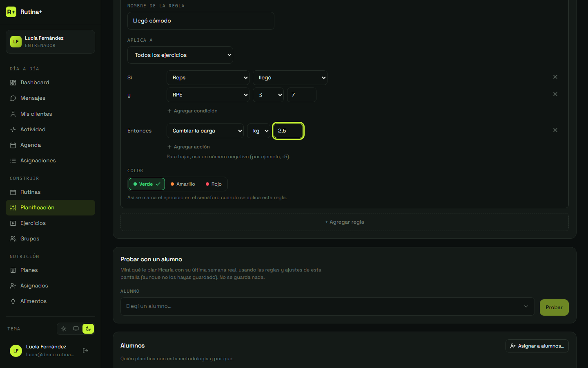Click the RPE value field with 7

[302, 95]
